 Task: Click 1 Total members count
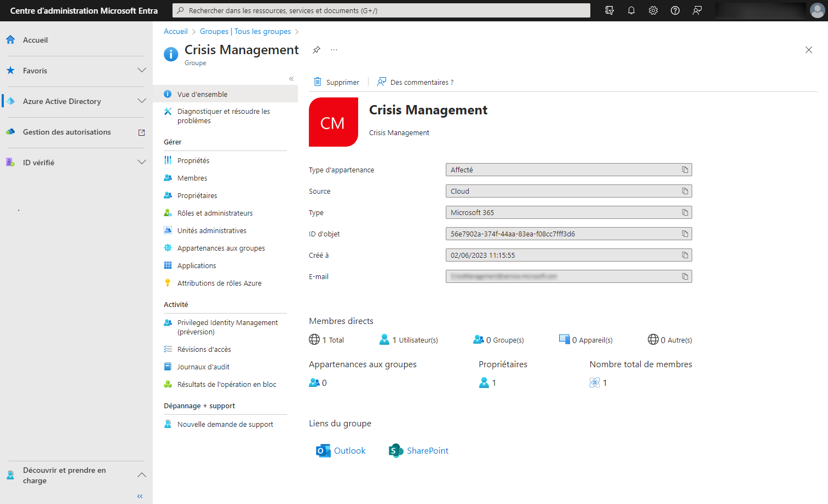pyautogui.click(x=326, y=340)
